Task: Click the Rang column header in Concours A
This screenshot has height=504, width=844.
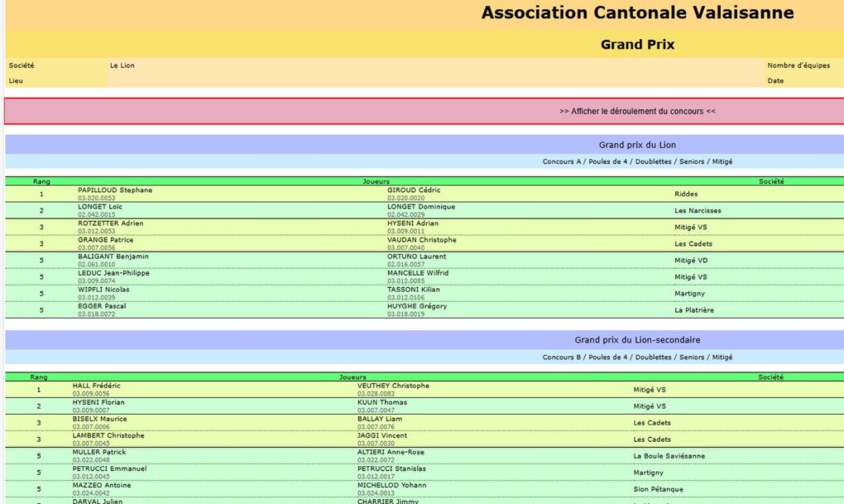Action: click(x=41, y=181)
